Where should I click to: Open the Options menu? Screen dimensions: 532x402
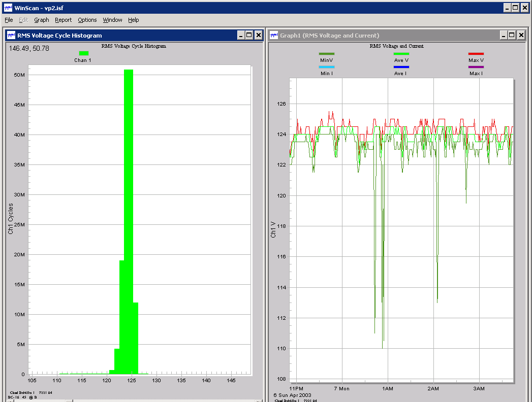[x=87, y=20]
